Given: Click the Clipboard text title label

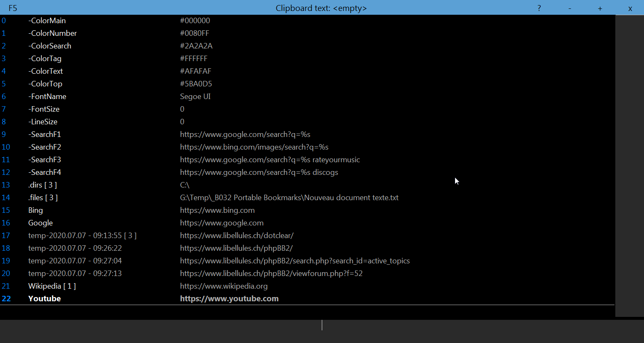Looking at the screenshot, I should click(321, 8).
